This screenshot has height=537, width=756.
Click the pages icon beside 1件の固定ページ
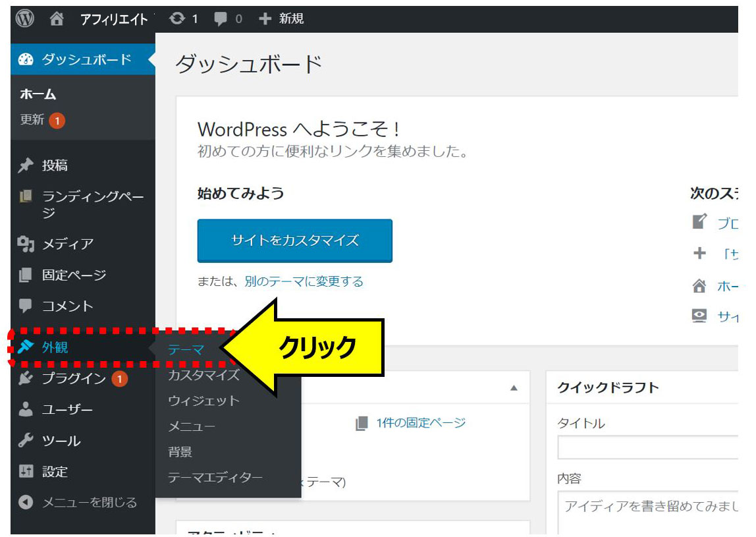click(x=362, y=423)
